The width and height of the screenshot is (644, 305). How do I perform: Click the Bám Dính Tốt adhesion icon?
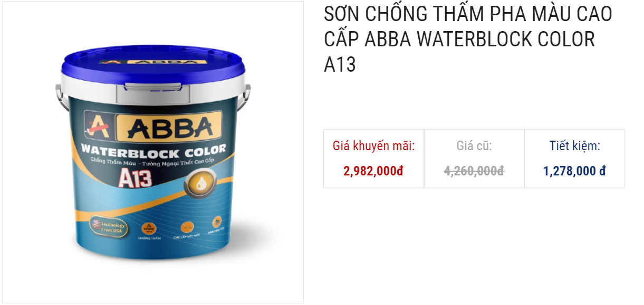click(217, 222)
